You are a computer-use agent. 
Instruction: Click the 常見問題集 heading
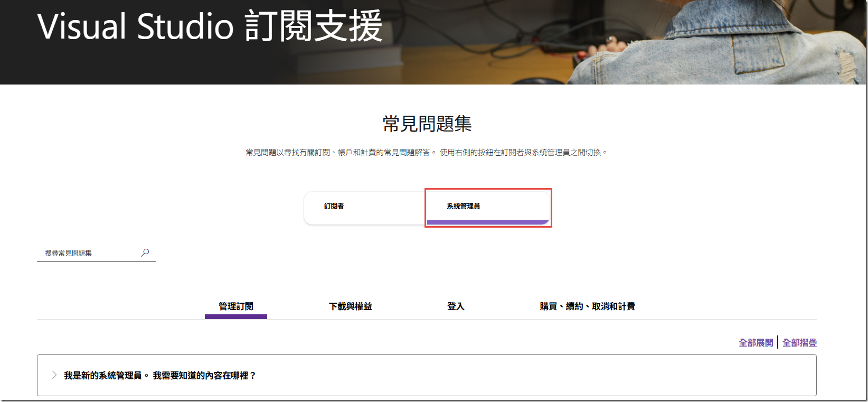click(x=427, y=124)
